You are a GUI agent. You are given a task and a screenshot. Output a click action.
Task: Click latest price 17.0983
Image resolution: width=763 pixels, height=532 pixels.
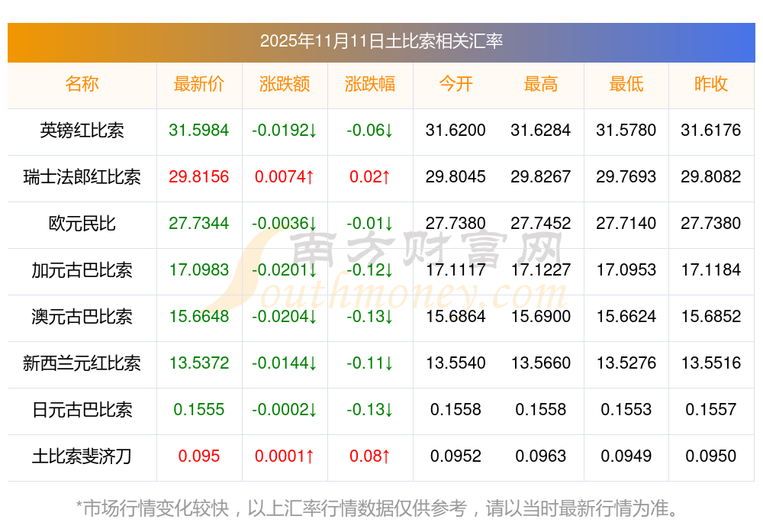pyautogui.click(x=198, y=270)
